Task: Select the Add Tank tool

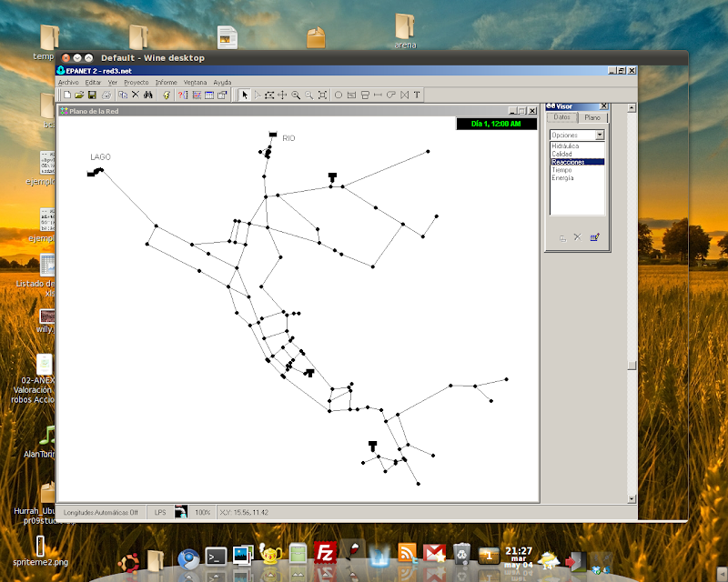Action: [x=365, y=95]
